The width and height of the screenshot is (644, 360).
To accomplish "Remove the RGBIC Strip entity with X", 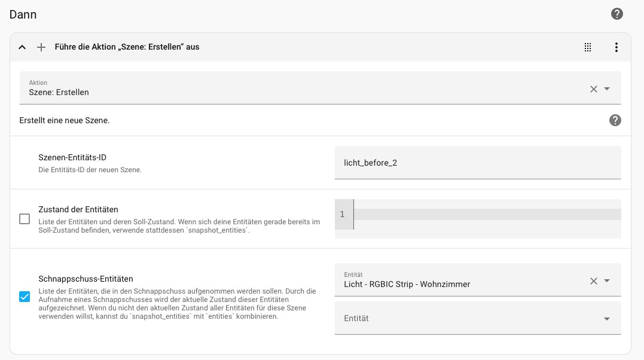I will coord(594,281).
